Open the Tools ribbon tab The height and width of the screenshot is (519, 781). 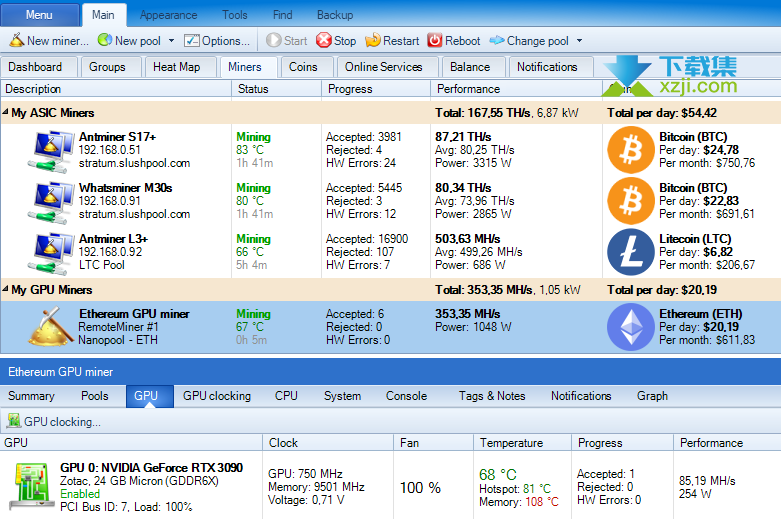[235, 15]
